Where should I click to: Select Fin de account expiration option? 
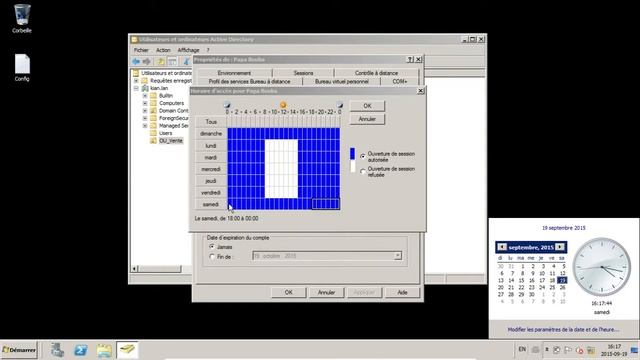click(x=212, y=257)
